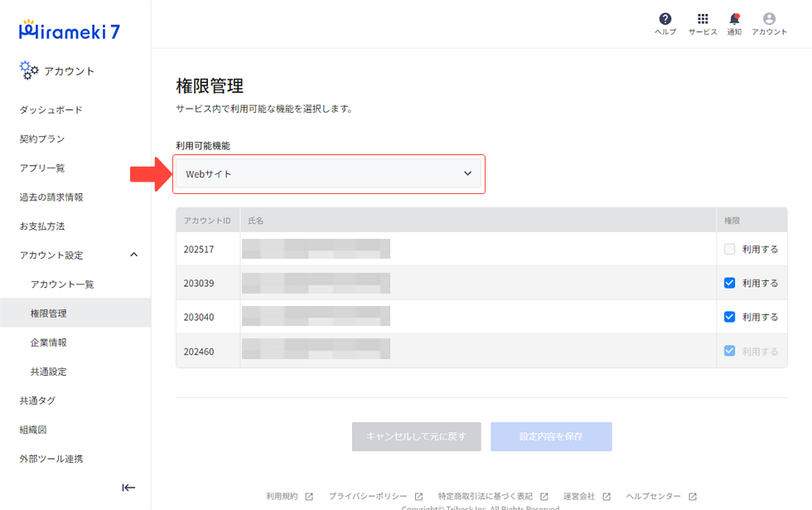812x510 pixels.
Task: Open the Help question mark icon
Action: pyautogui.click(x=665, y=19)
